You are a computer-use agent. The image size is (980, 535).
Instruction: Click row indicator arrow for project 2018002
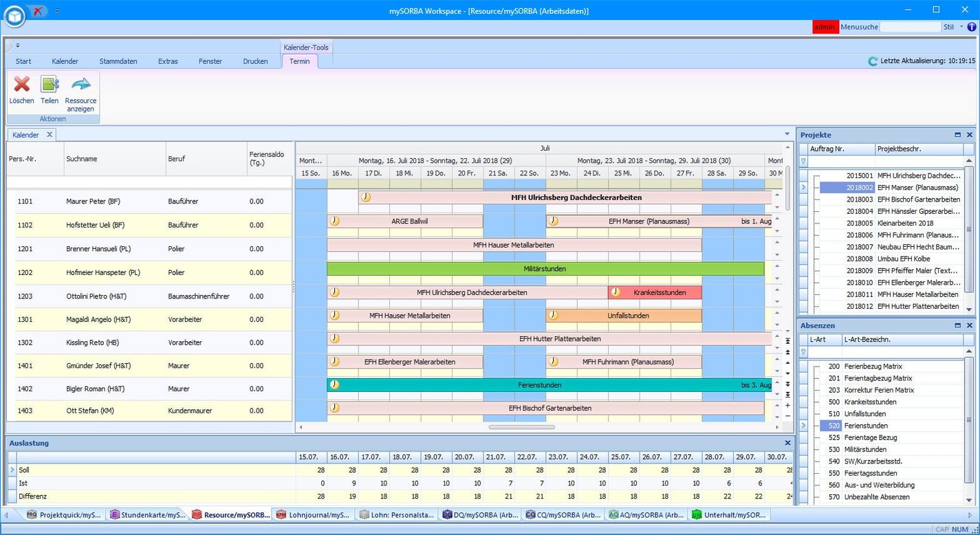[x=803, y=187]
